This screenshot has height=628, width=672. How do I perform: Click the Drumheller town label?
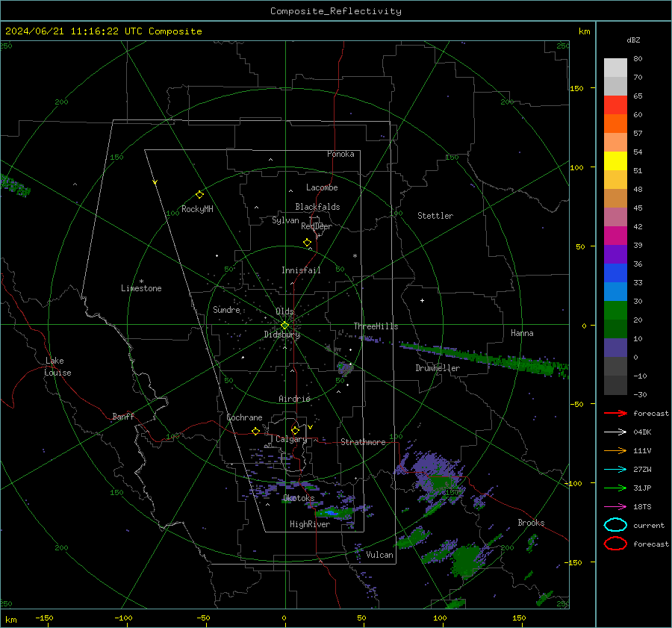pos(438,368)
